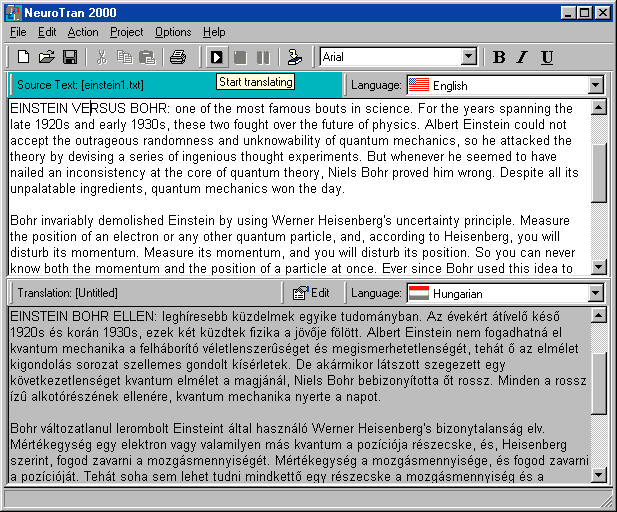Open the Options menu
Viewport: 617px width, 512px height.
point(173,32)
